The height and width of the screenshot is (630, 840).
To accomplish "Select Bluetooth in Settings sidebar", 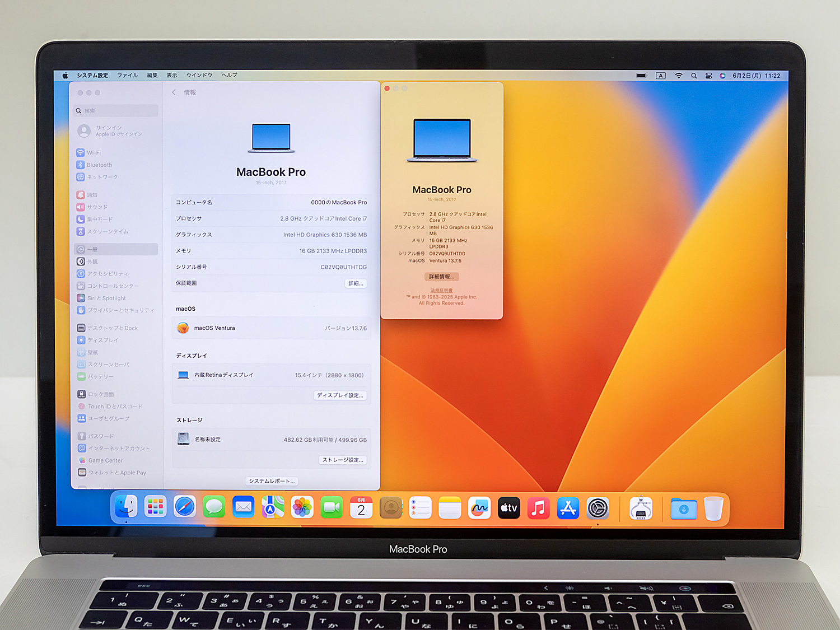I will [x=116, y=165].
